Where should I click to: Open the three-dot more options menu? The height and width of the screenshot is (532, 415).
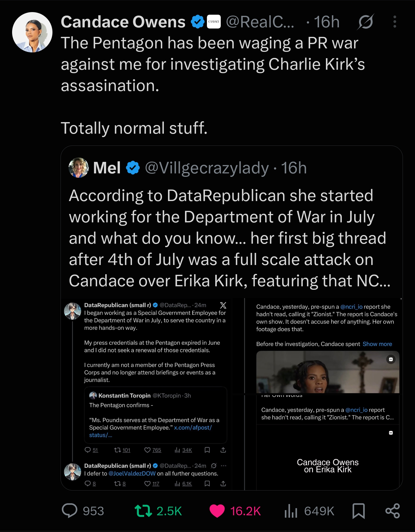coord(395,22)
